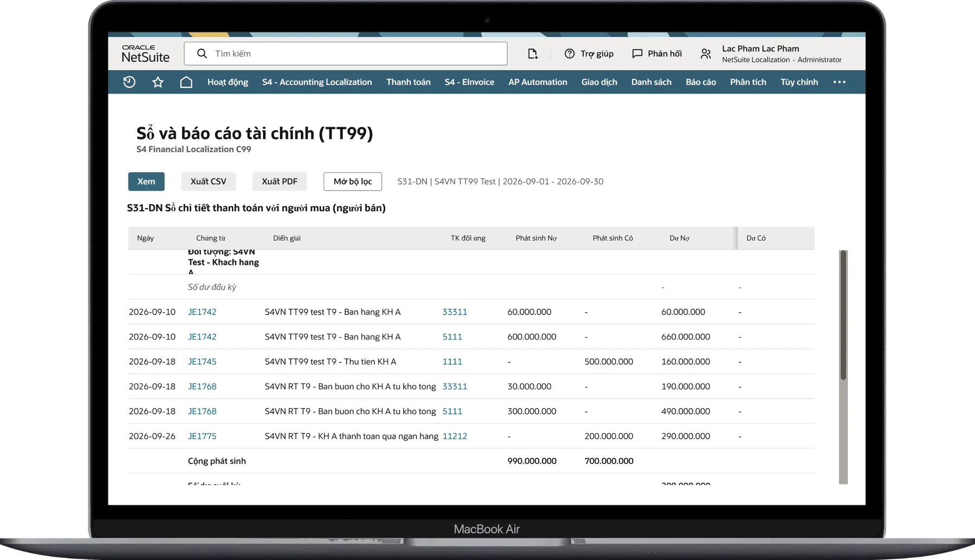Open account link 1111
This screenshot has width=975, height=560.
(452, 362)
